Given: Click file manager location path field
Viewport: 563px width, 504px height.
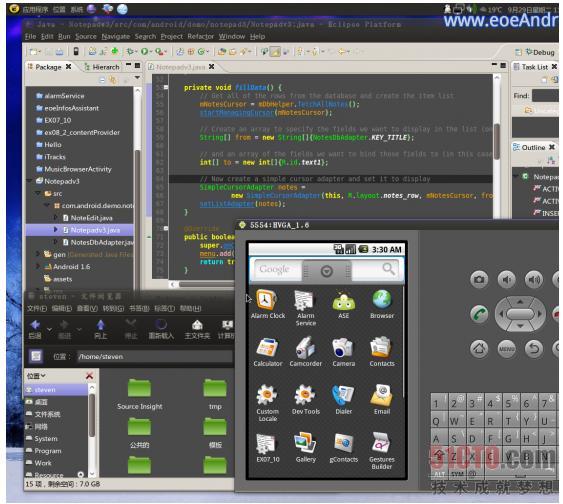Looking at the screenshot, I should 154,356.
